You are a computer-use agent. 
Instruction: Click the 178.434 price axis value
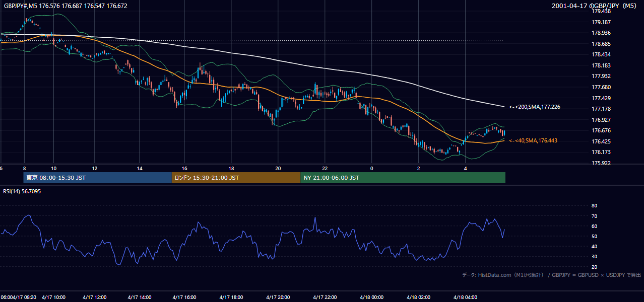[601, 54]
